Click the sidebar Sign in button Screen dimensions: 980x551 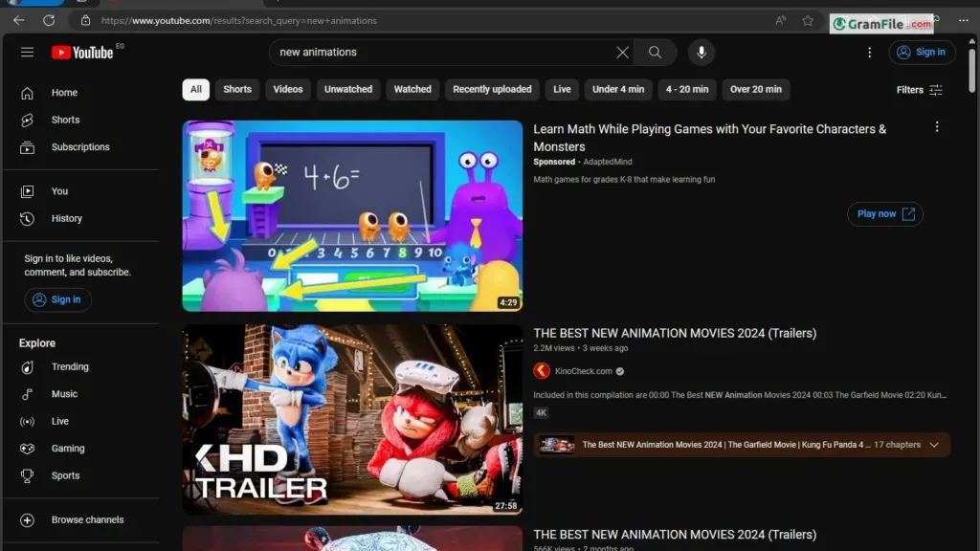[57, 299]
